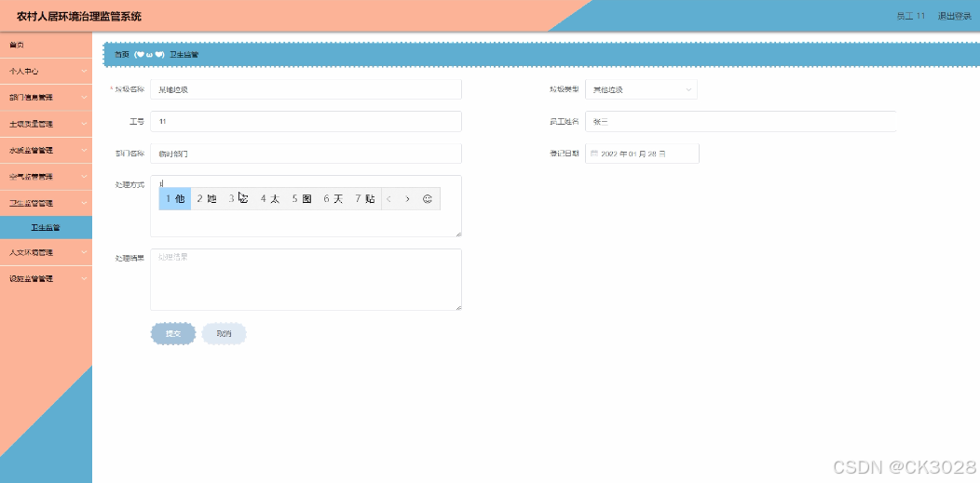Click 首页 breadcrumb link

coord(122,54)
